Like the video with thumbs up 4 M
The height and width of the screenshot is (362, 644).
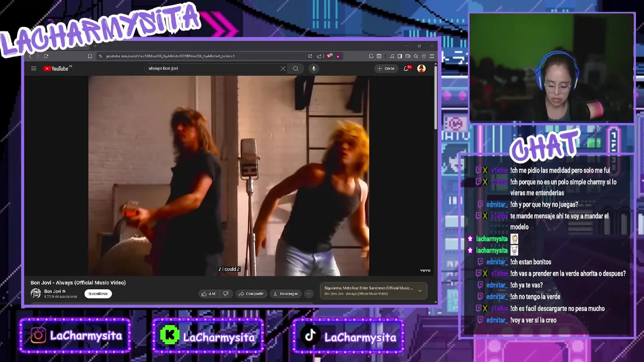(x=208, y=294)
